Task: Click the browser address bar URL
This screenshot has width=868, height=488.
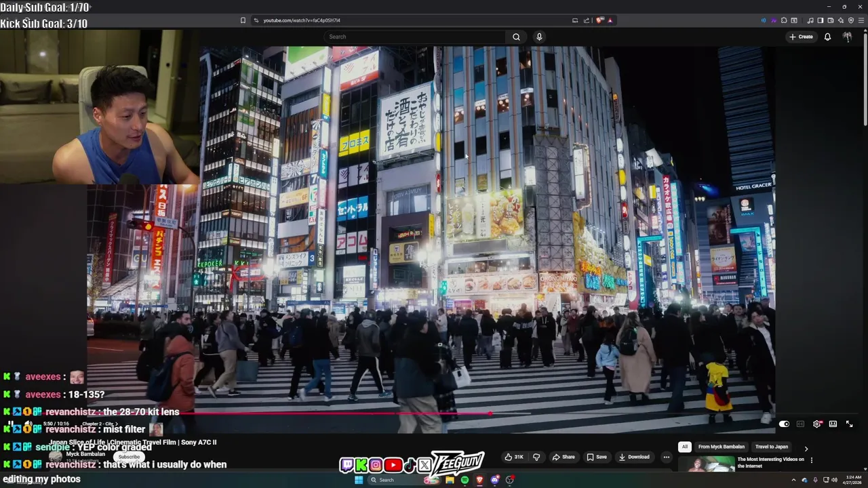Action: click(x=302, y=20)
